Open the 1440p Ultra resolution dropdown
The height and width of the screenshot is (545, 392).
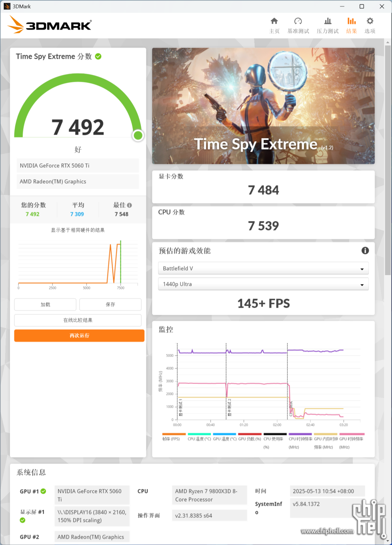[263, 284]
